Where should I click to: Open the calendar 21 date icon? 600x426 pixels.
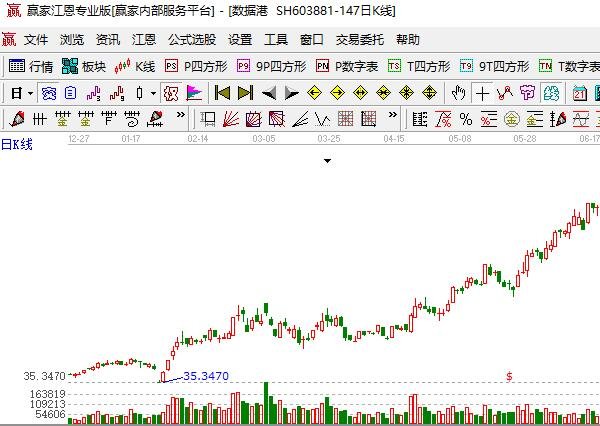coord(580,93)
